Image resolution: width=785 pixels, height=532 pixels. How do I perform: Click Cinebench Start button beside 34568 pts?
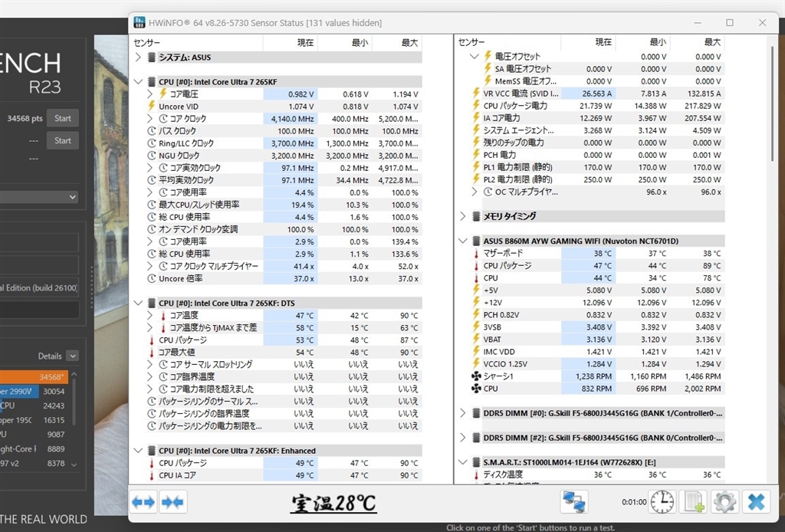pyautogui.click(x=63, y=118)
